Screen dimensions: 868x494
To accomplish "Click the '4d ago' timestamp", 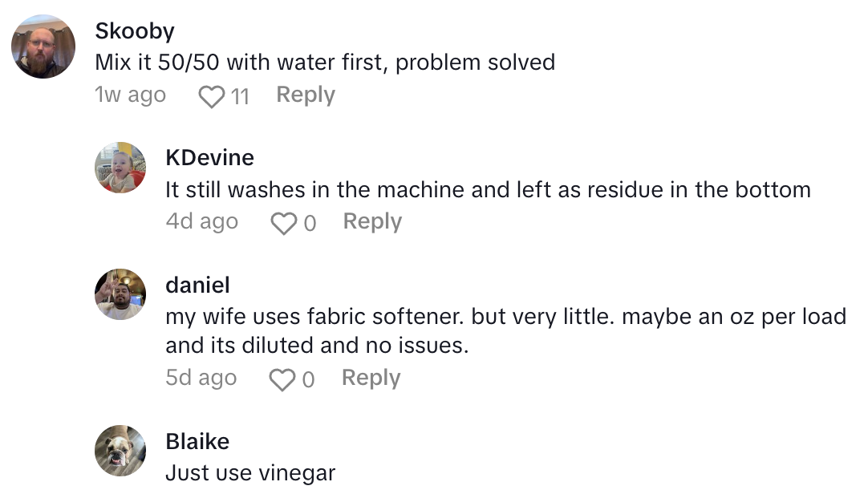I will coord(201,221).
